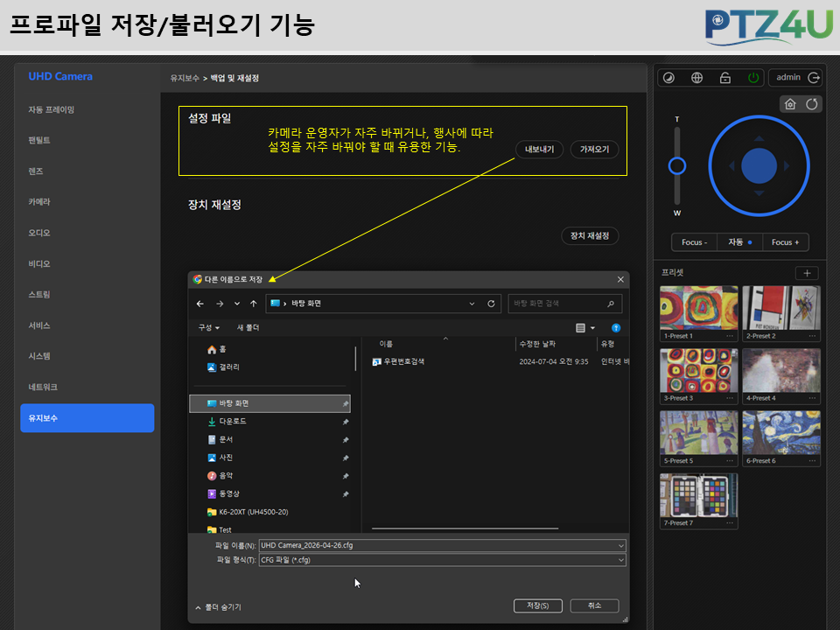The width and height of the screenshot is (840, 630).
Task: Go up one folder level in dialog
Action: click(254, 304)
